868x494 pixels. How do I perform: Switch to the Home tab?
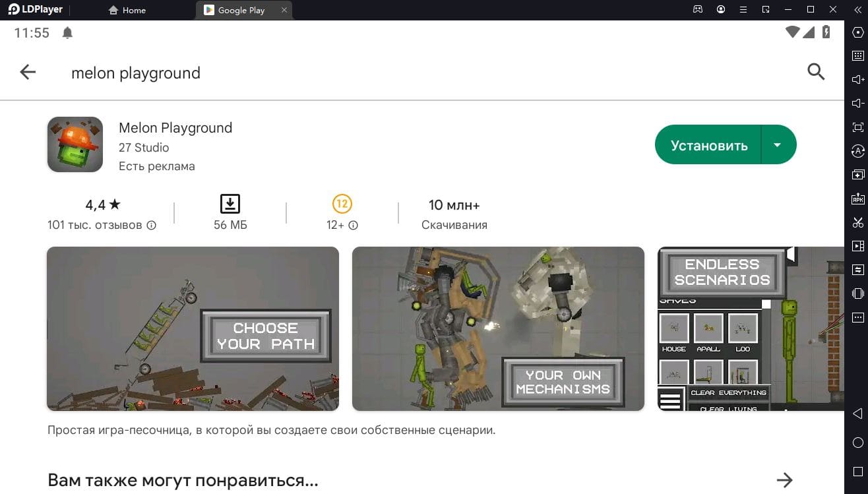127,10
